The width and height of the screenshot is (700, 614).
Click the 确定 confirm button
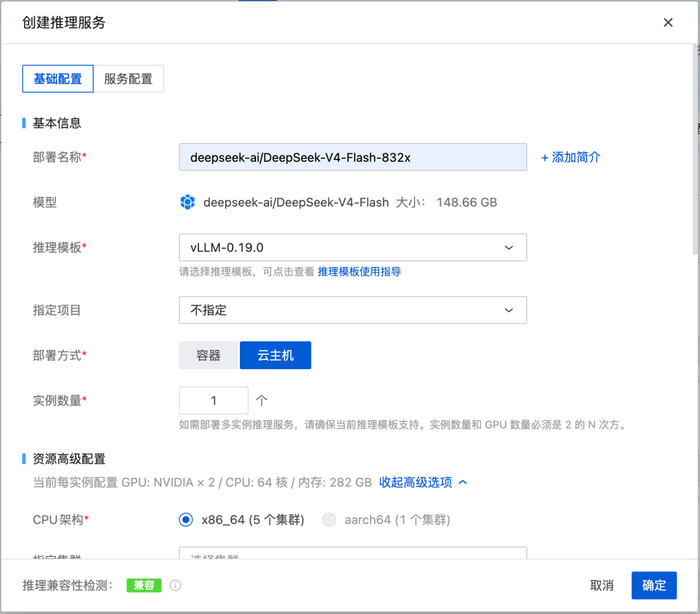tap(654, 585)
